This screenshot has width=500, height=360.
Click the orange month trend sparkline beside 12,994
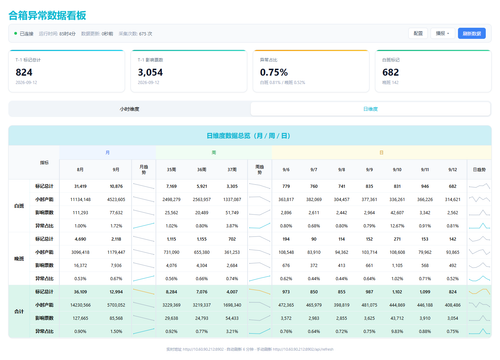(144, 292)
